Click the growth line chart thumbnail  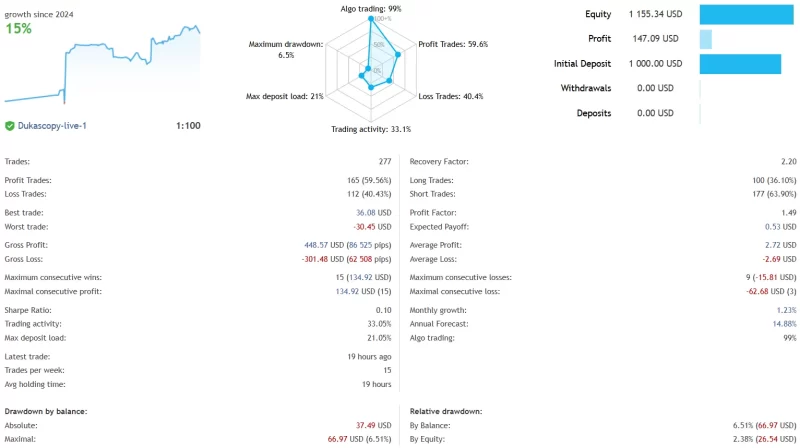pos(102,63)
